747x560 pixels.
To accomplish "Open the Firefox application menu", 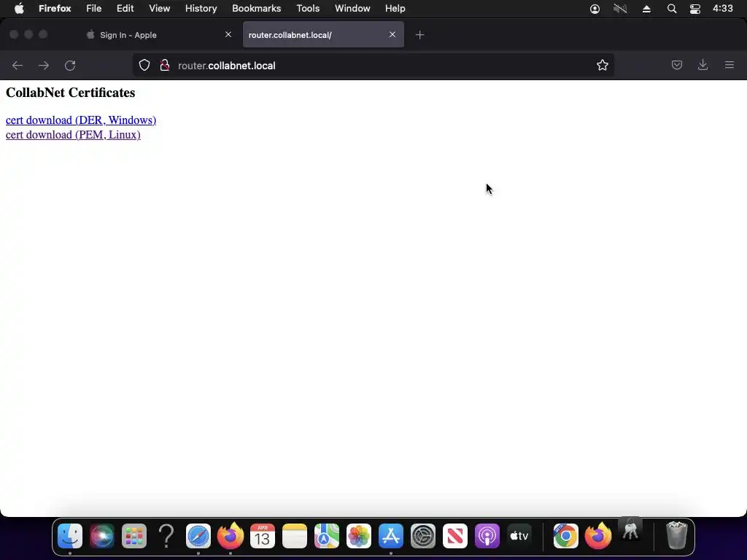I will 55,9.
